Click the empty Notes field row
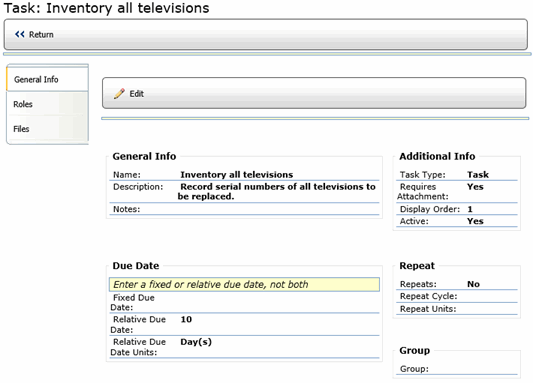 [x=244, y=209]
